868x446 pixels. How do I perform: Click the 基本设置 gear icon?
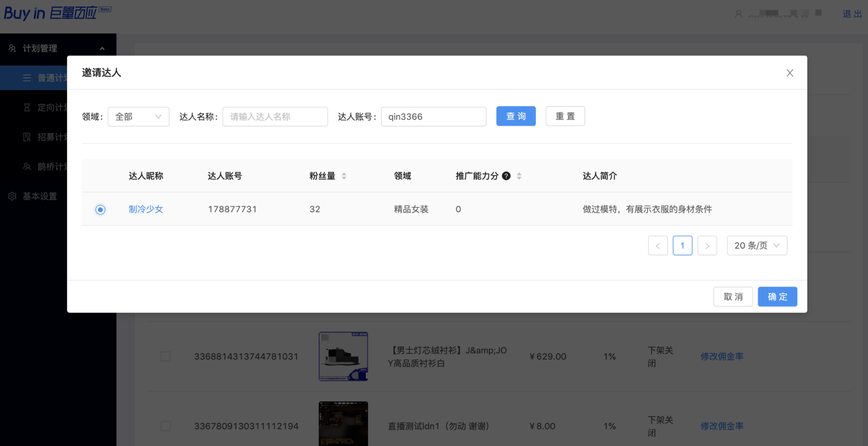12,196
